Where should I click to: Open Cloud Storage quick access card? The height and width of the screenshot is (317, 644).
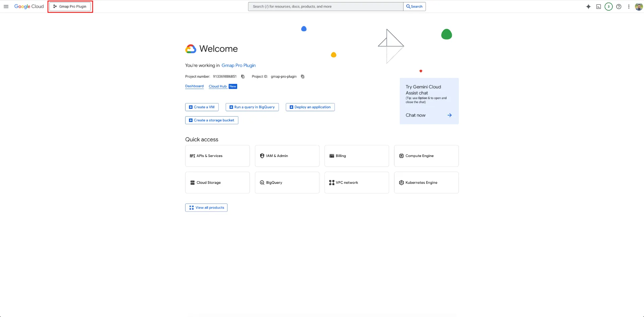(x=217, y=183)
